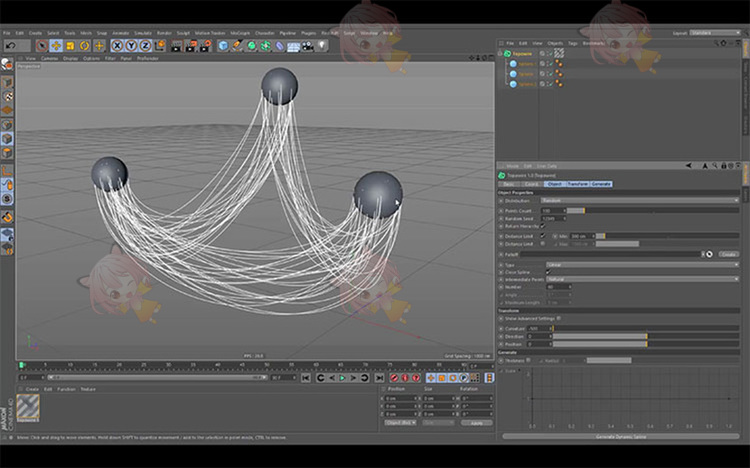
Task: Click the green array modeling icon
Action: (x=265, y=46)
